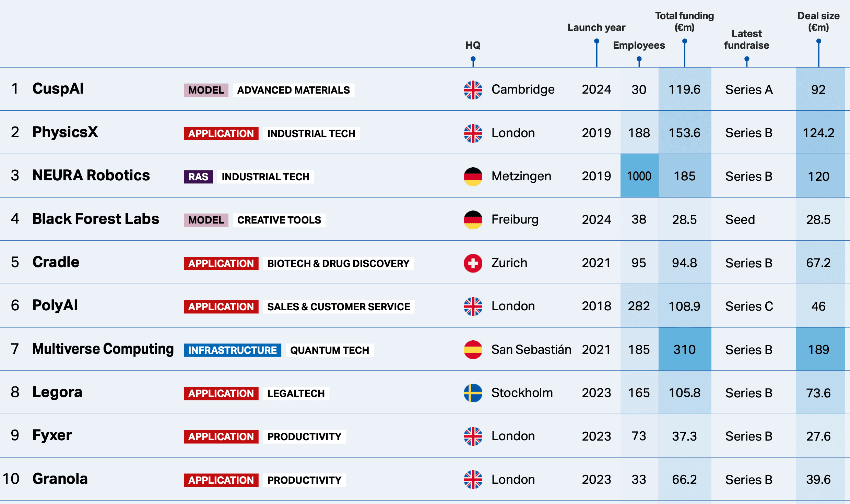850x504 pixels.
Task: Click the QUANTUM TECH category tag
Action: point(329,350)
